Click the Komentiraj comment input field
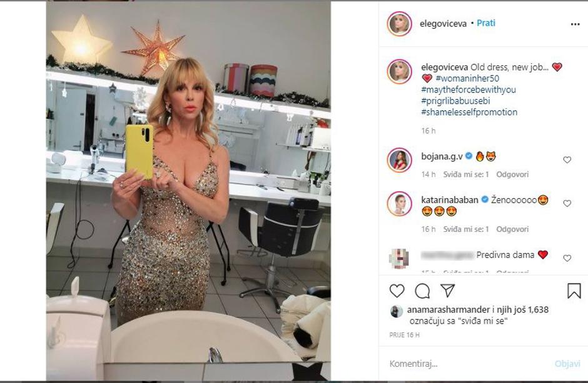 (469, 364)
